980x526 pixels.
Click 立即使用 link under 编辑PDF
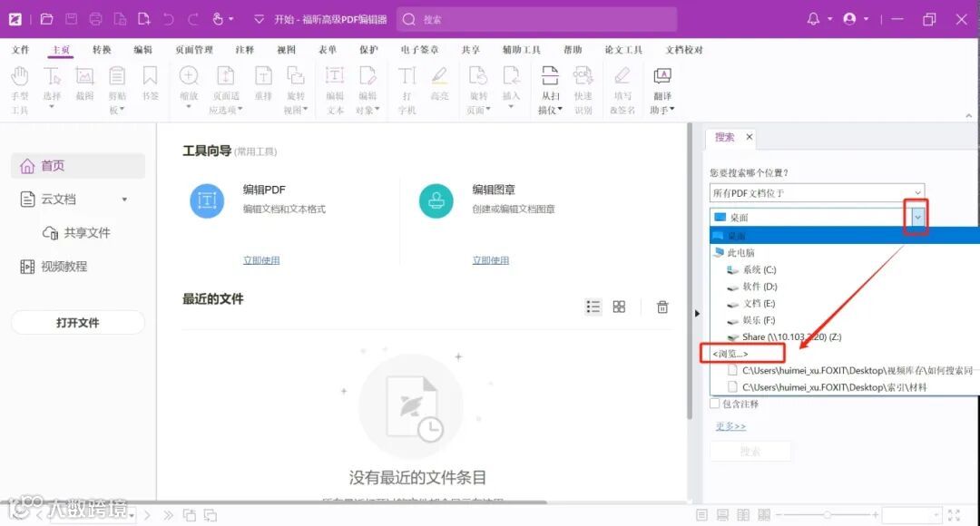261,260
